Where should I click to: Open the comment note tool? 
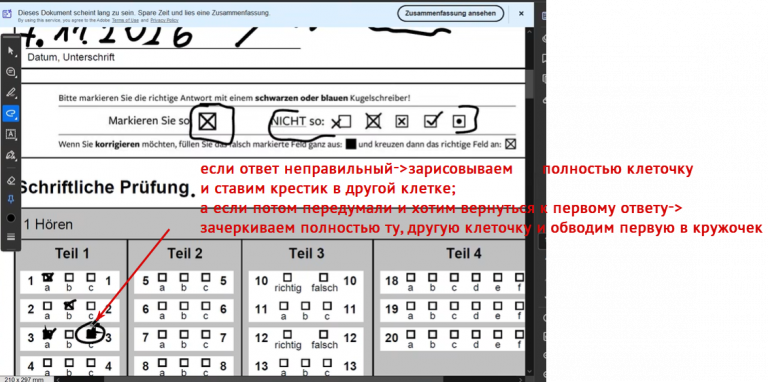pyautogui.click(x=11, y=72)
